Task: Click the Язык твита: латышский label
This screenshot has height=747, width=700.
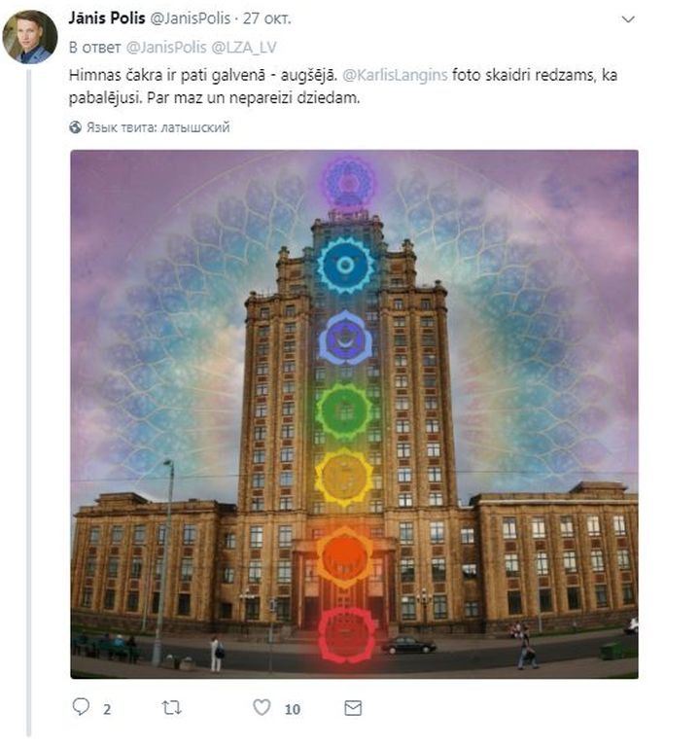Action: 158,127
